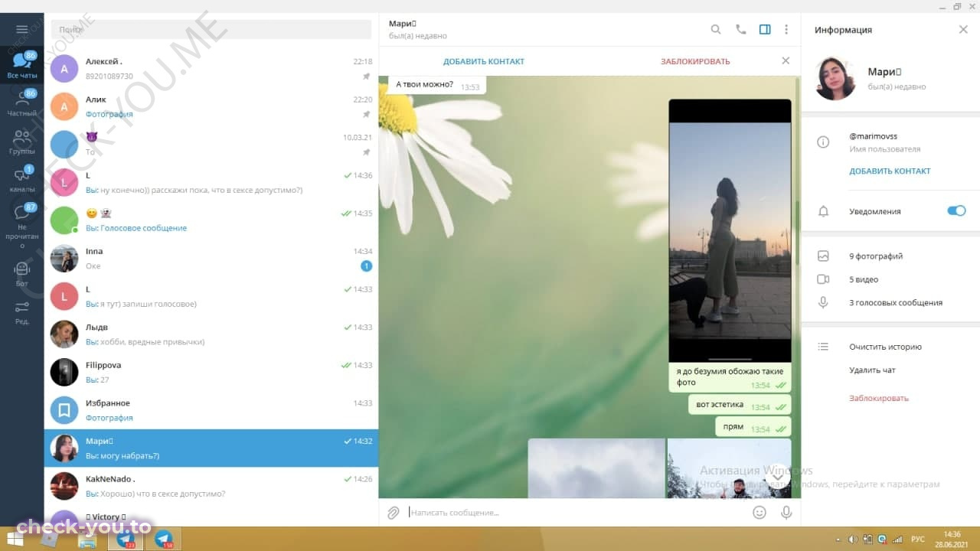Image resolution: width=980 pixels, height=551 pixels.
Task: Click red Заблокировать in info panel
Action: point(878,398)
